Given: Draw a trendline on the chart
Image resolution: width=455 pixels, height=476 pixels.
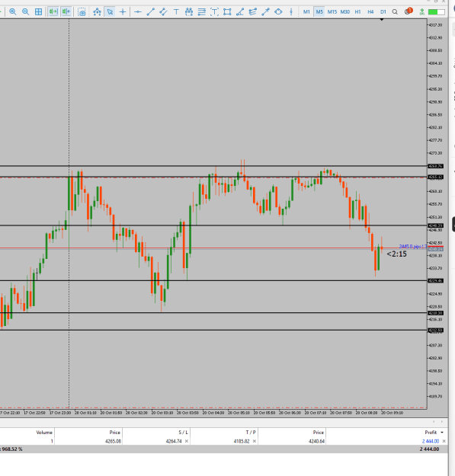Looking at the screenshot, I should tap(151, 12).
